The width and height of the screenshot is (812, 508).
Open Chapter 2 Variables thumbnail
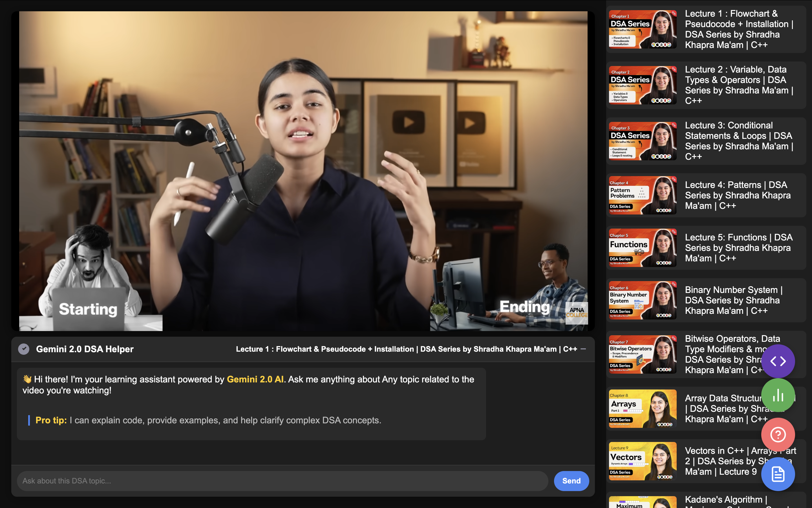point(642,85)
